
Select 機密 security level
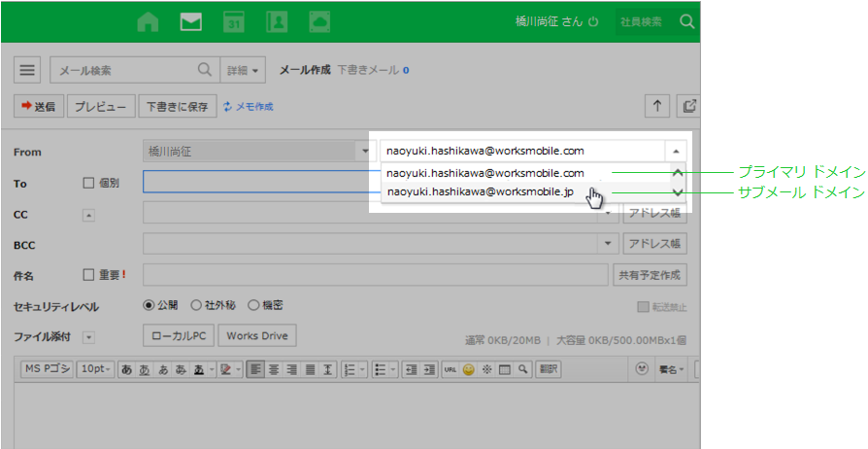[253, 305]
